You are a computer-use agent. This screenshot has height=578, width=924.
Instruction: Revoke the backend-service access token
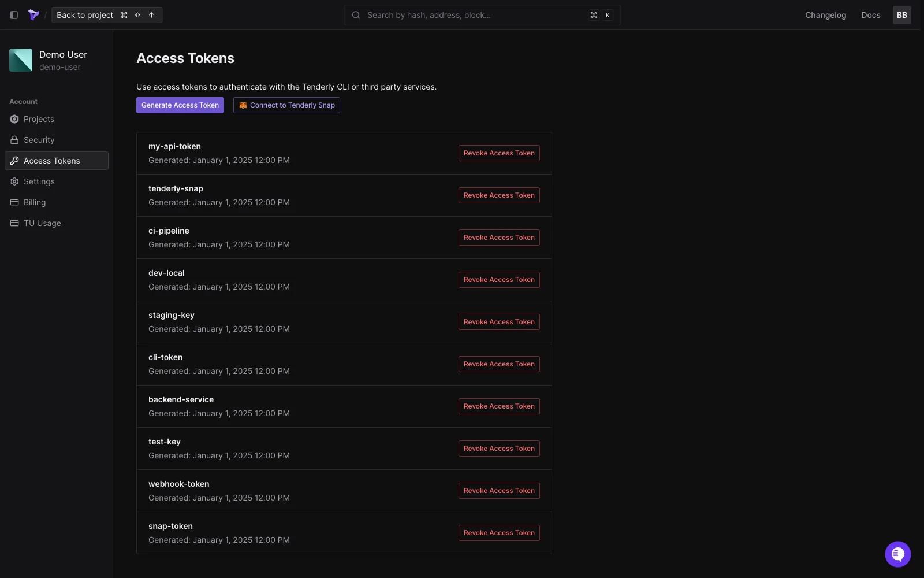point(499,406)
